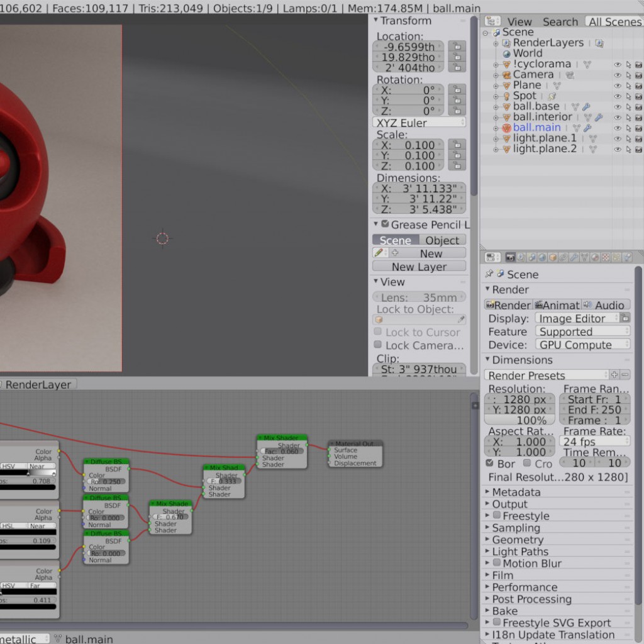
Task: Click the New Layer button
Action: [419, 267]
